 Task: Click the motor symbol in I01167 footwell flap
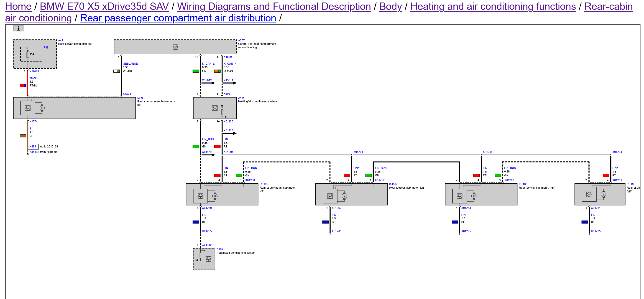(x=344, y=196)
